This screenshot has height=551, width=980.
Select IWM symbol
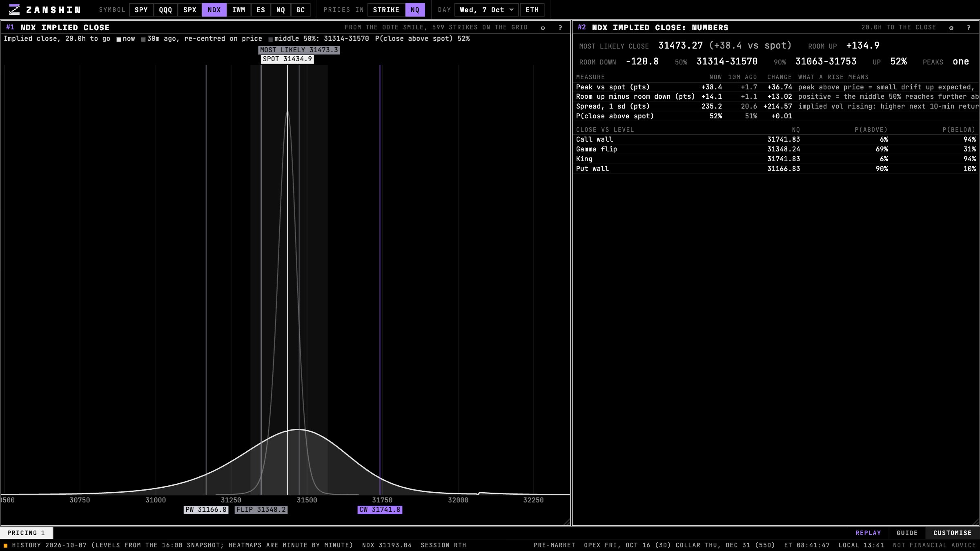(x=239, y=10)
